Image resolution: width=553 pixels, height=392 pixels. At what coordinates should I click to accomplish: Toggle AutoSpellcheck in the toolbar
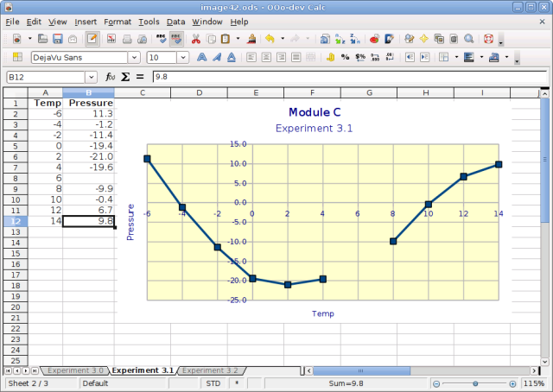(x=176, y=39)
